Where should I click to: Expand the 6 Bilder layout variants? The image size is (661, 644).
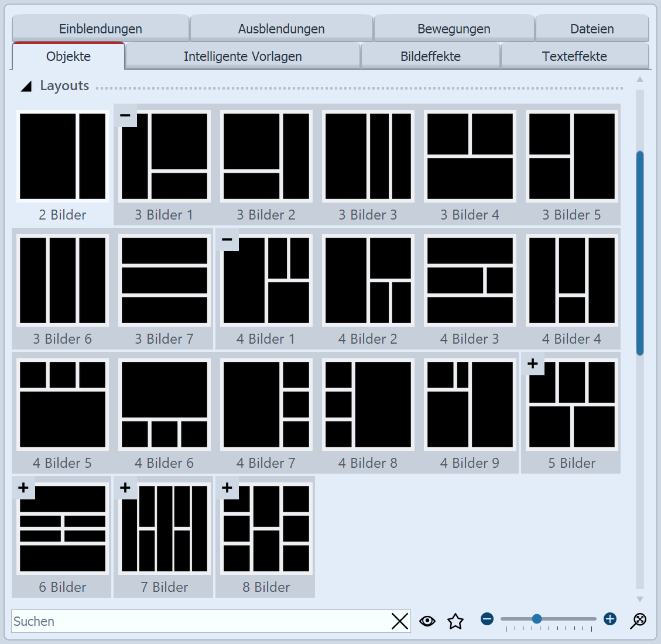(23, 487)
